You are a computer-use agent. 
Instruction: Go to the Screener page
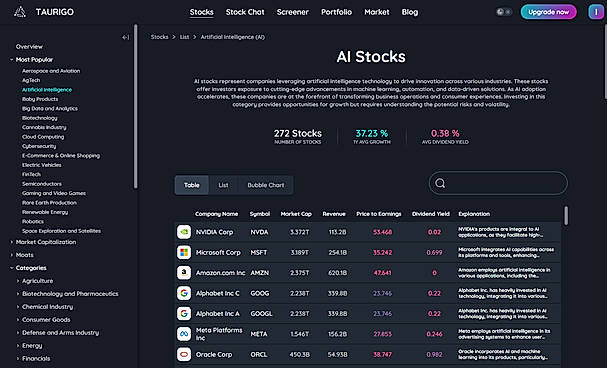click(x=293, y=12)
